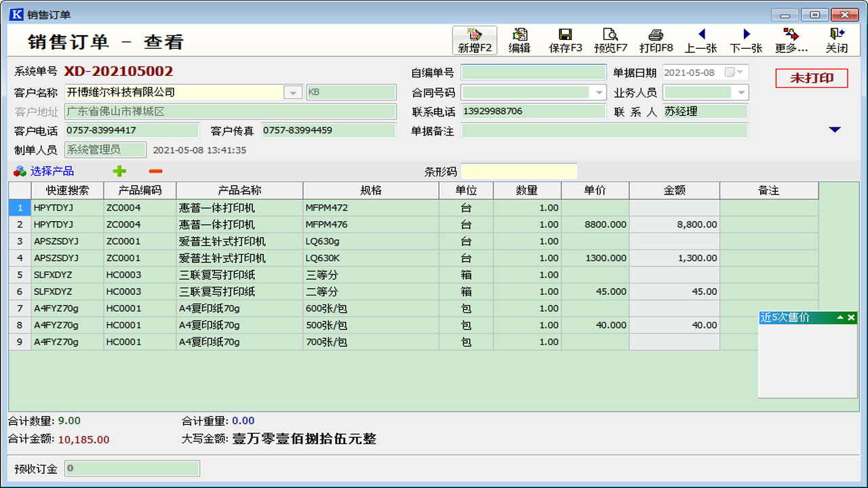Screen dimensions: 868x488
Task: Click the 未打印 status button
Action: pyautogui.click(x=812, y=78)
